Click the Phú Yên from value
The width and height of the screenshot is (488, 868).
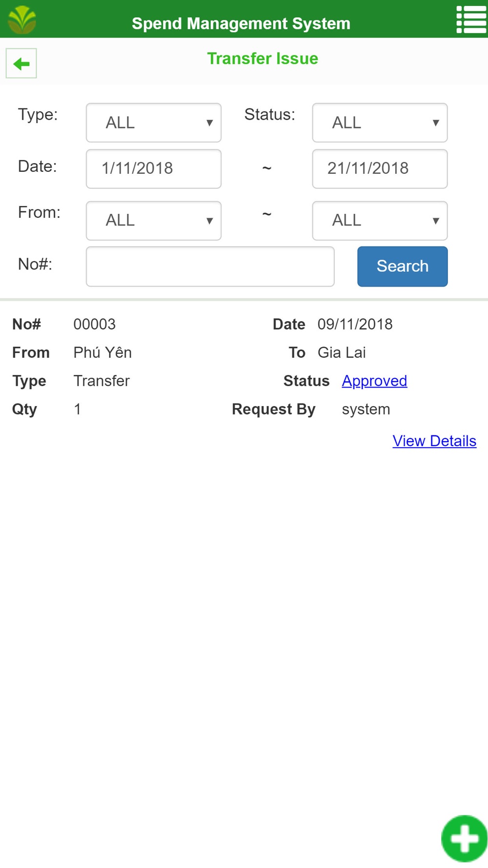(102, 352)
